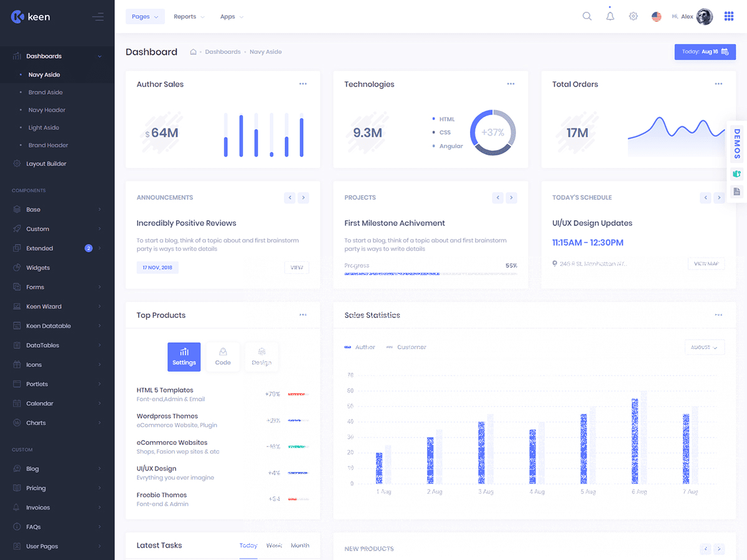
Task: Click the search magnifier icon in header
Action: pos(586,17)
